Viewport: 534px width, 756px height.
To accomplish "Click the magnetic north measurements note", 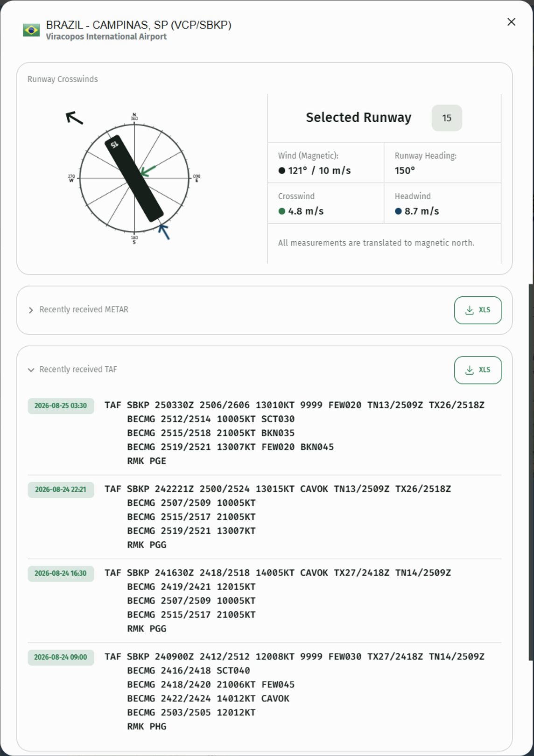I will [x=376, y=243].
